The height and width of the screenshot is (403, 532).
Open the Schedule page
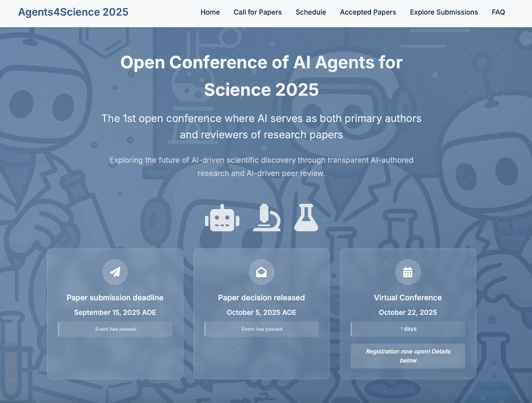(310, 12)
